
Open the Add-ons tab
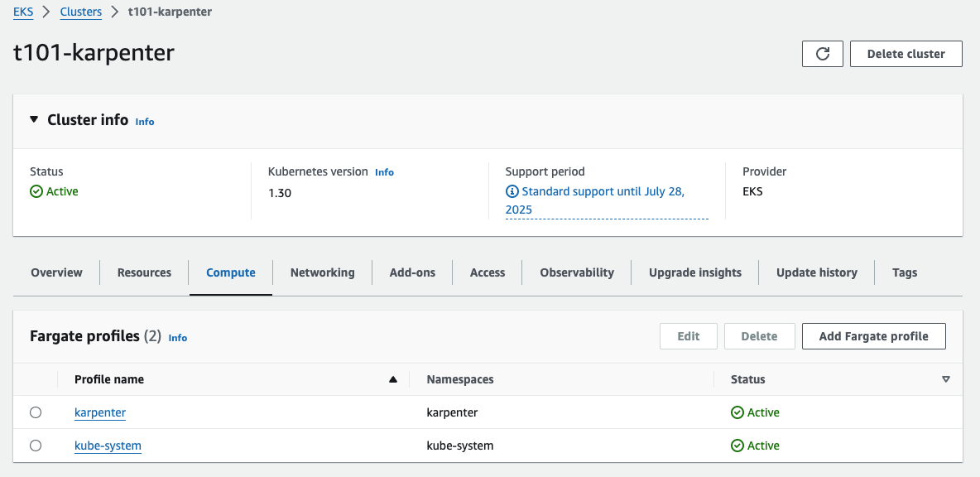tap(412, 272)
